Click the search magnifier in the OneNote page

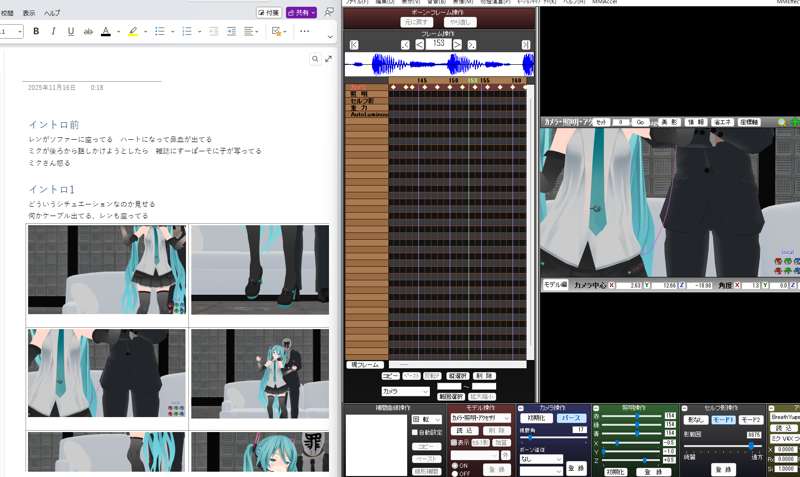point(315,59)
